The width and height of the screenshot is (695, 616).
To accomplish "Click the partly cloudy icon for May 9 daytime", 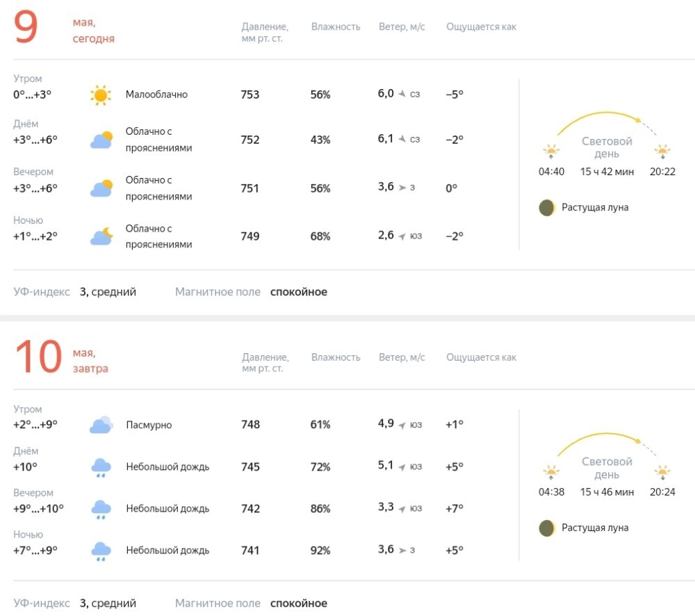I will (x=101, y=140).
